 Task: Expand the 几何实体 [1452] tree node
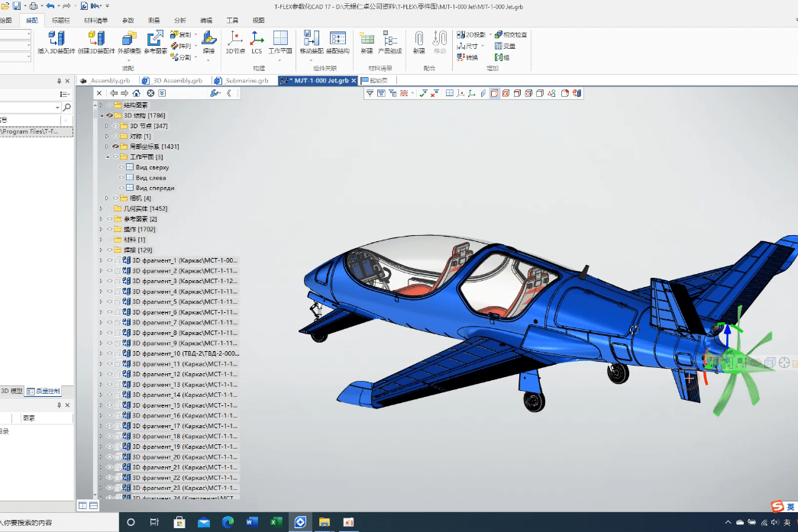[x=101, y=208]
